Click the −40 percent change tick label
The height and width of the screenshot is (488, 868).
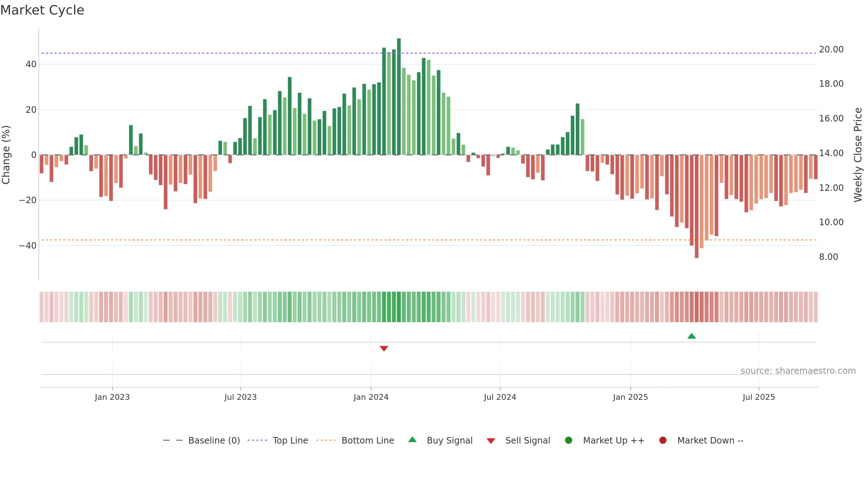coord(28,246)
